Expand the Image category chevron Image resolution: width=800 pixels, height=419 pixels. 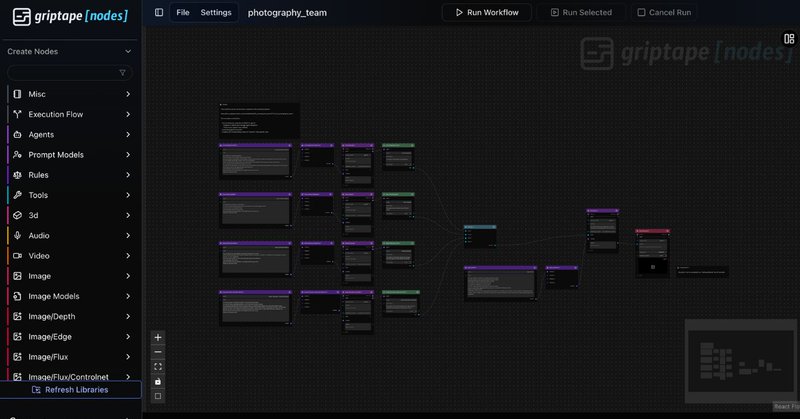(x=128, y=276)
